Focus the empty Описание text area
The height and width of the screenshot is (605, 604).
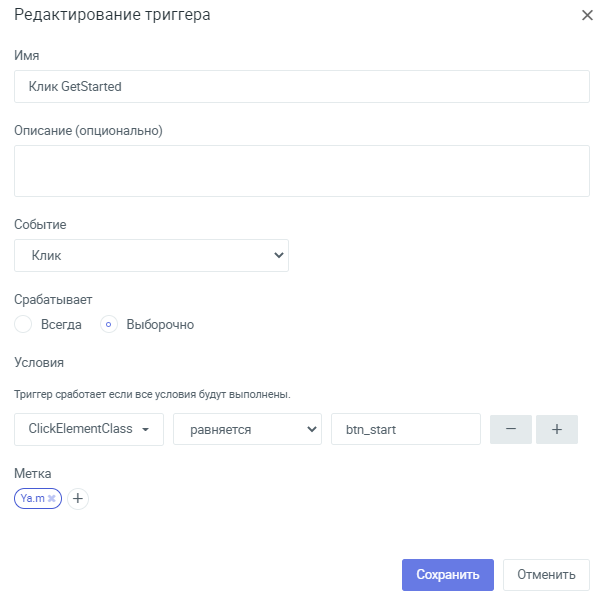302,171
